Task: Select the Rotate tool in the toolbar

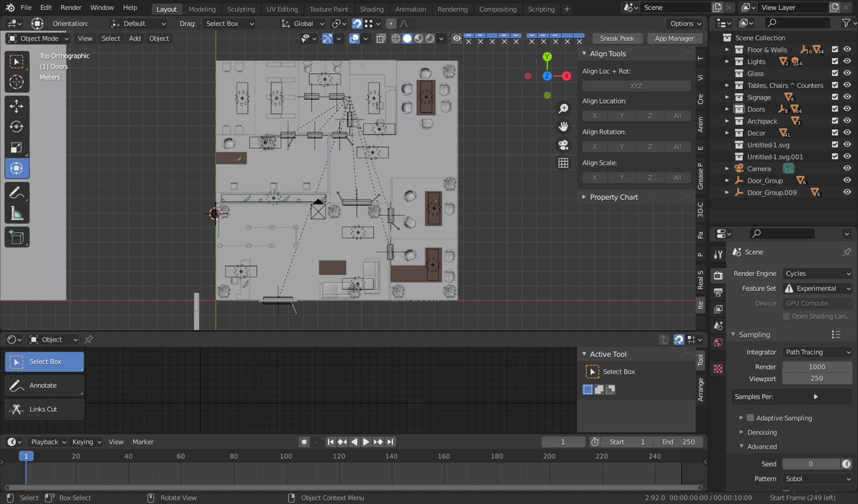Action: point(16,127)
